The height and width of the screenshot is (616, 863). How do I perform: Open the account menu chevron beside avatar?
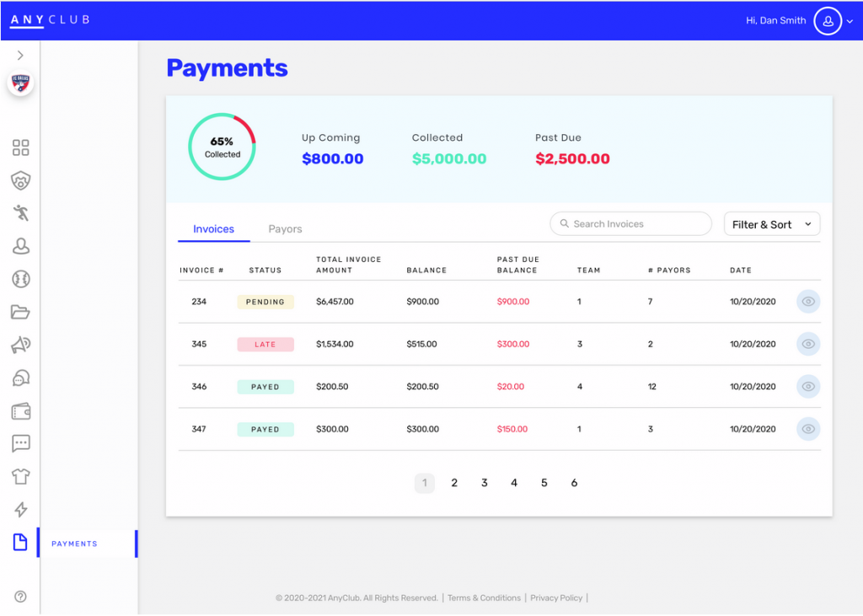click(850, 21)
